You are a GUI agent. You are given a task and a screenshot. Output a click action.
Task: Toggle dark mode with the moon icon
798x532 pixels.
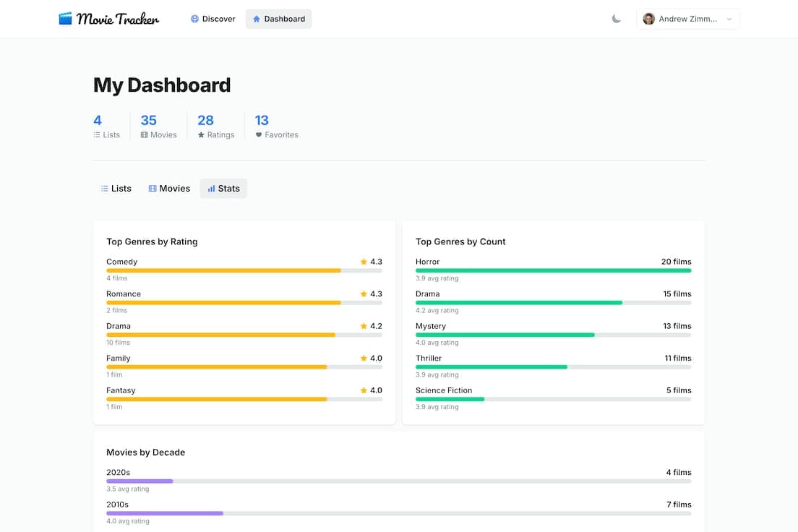(617, 19)
